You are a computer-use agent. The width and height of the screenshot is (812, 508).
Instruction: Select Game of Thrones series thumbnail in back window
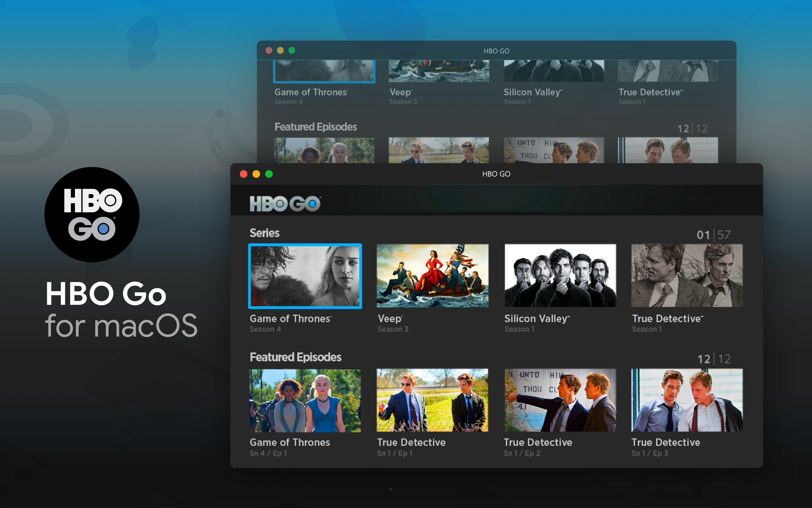(x=324, y=71)
